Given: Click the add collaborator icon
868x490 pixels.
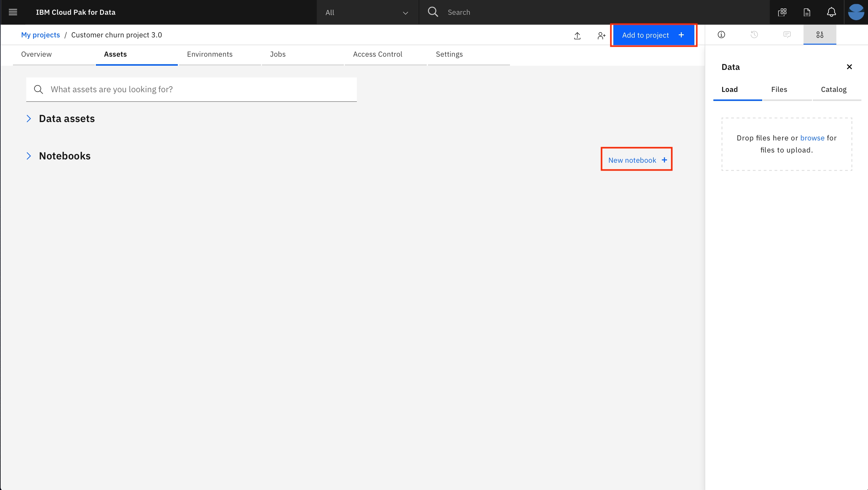Looking at the screenshot, I should 601,35.
